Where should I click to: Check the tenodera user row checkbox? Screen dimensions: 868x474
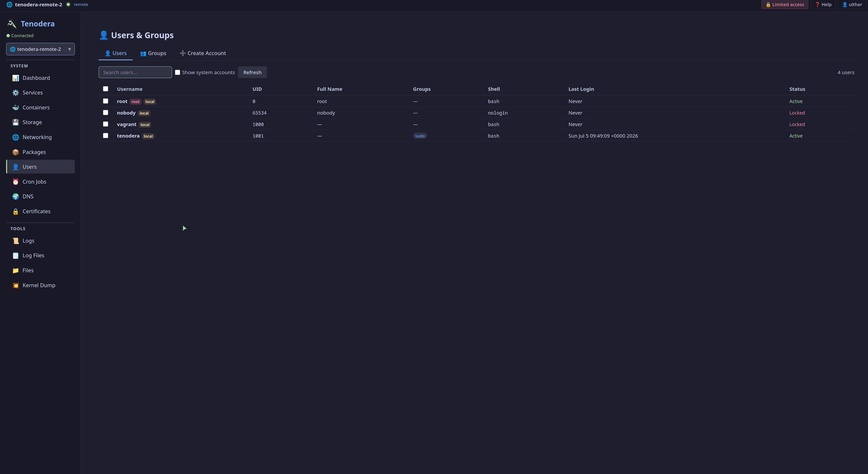coord(105,135)
